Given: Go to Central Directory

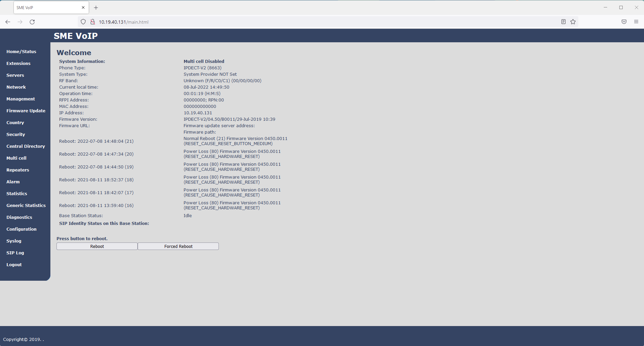Looking at the screenshot, I should click(x=26, y=146).
